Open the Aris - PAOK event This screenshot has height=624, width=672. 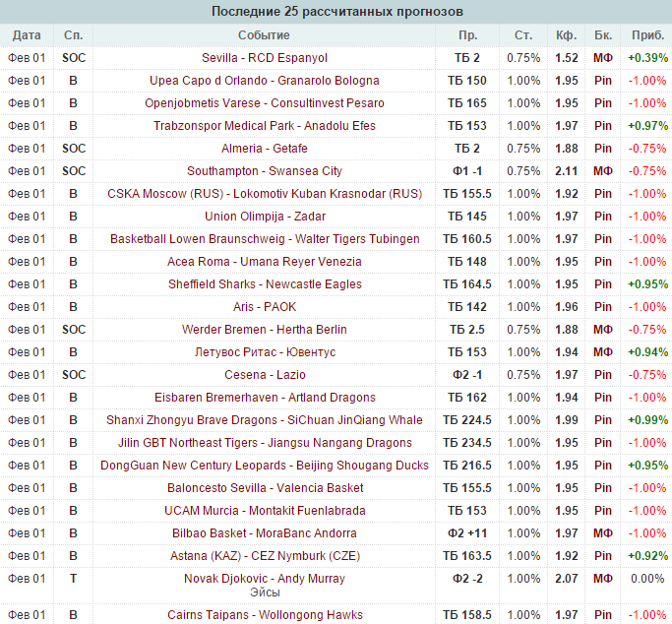265,307
